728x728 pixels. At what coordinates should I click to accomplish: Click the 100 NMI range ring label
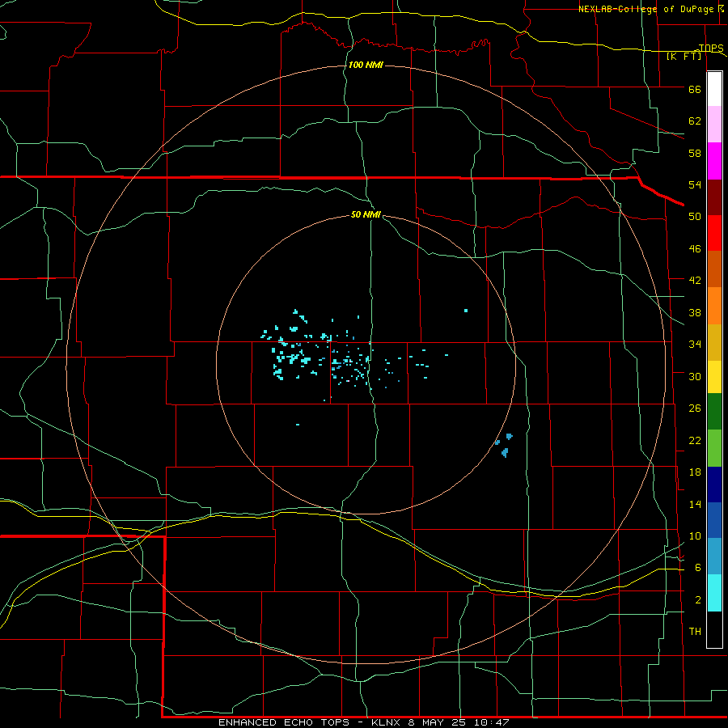[366, 65]
